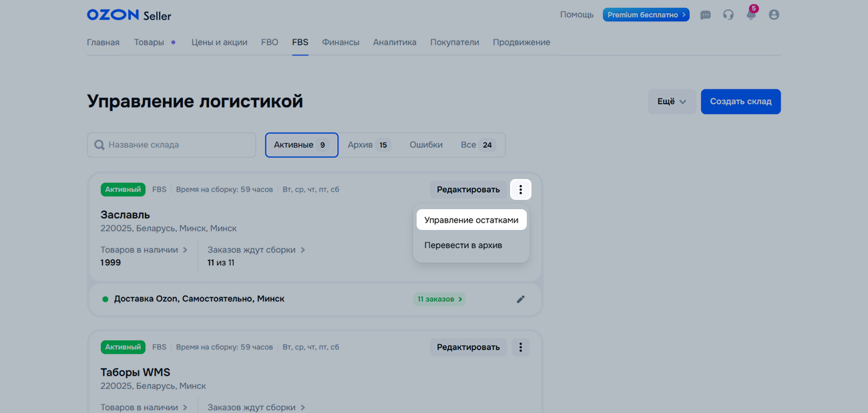Open the chat messages icon

(705, 15)
